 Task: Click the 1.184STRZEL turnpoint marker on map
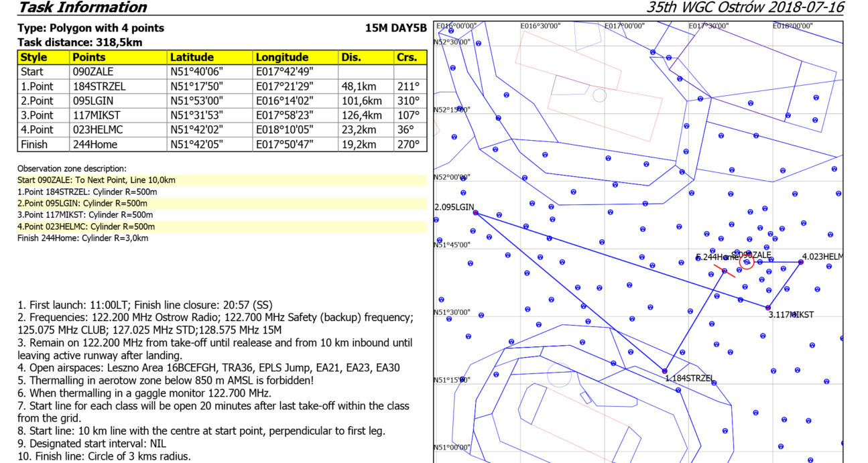(664, 371)
